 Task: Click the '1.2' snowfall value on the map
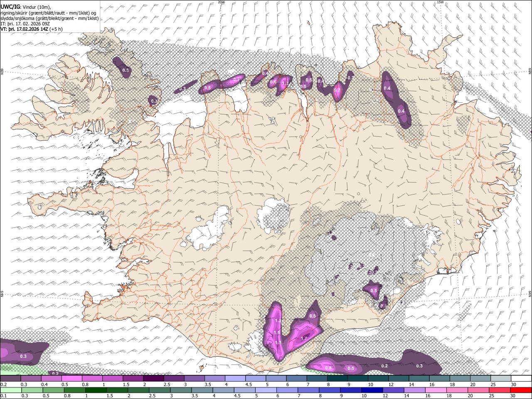(x=278, y=321)
